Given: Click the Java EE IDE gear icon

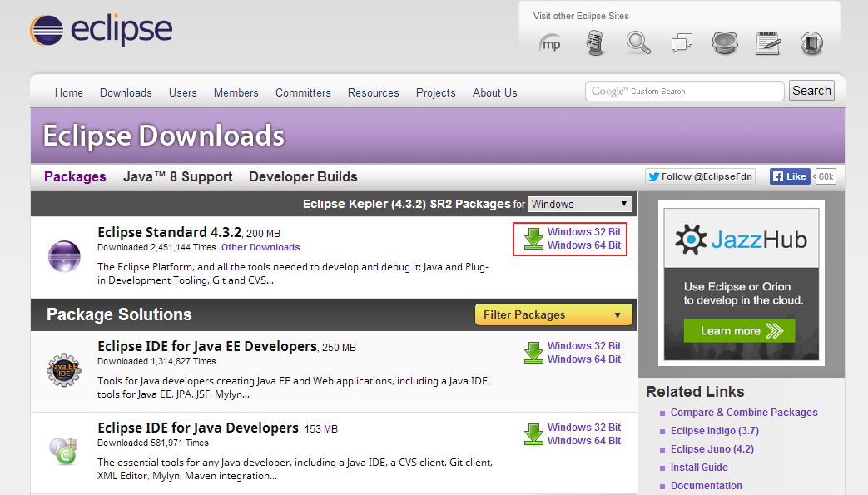Looking at the screenshot, I should pyautogui.click(x=64, y=370).
